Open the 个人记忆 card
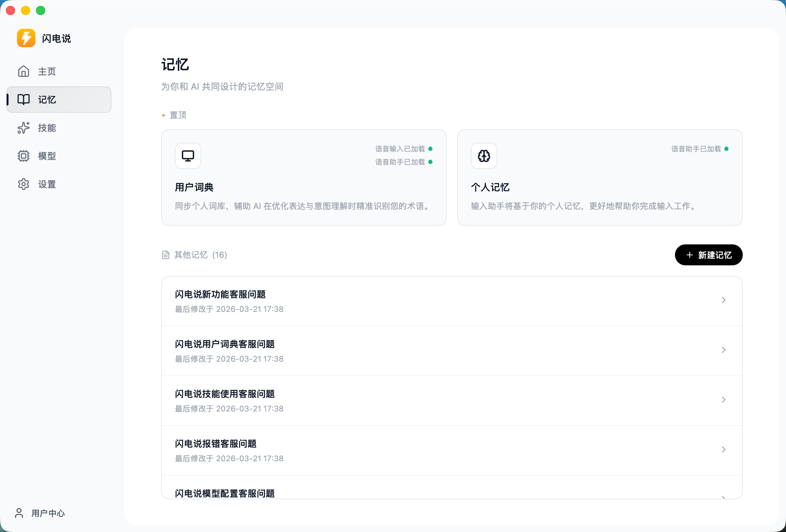786x532 pixels. pos(600,178)
